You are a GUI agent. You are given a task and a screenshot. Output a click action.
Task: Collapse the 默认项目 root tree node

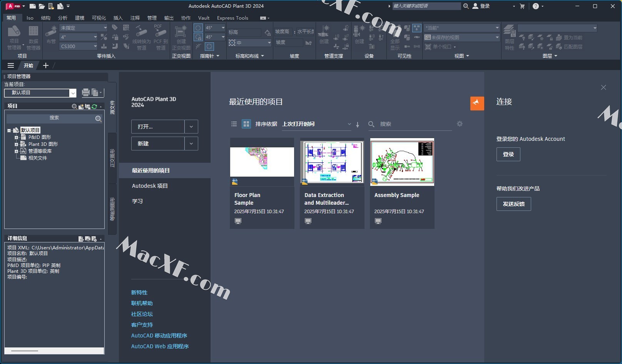pyautogui.click(x=9, y=130)
